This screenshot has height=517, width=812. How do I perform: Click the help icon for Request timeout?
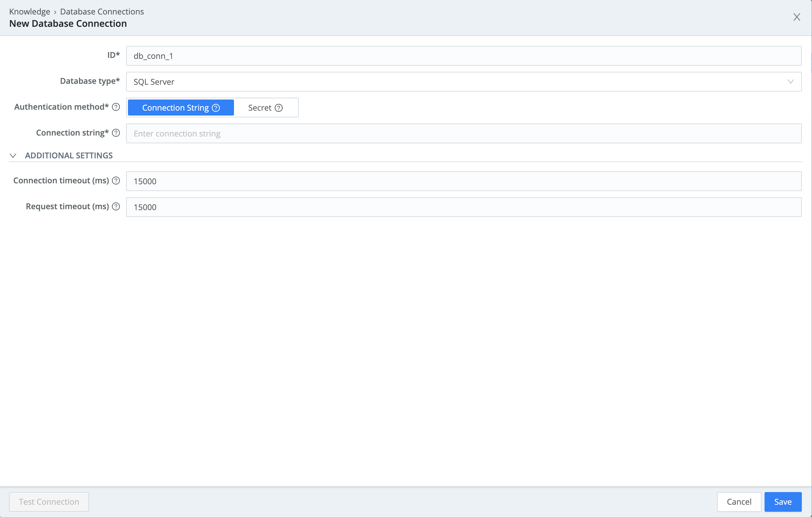coord(116,206)
